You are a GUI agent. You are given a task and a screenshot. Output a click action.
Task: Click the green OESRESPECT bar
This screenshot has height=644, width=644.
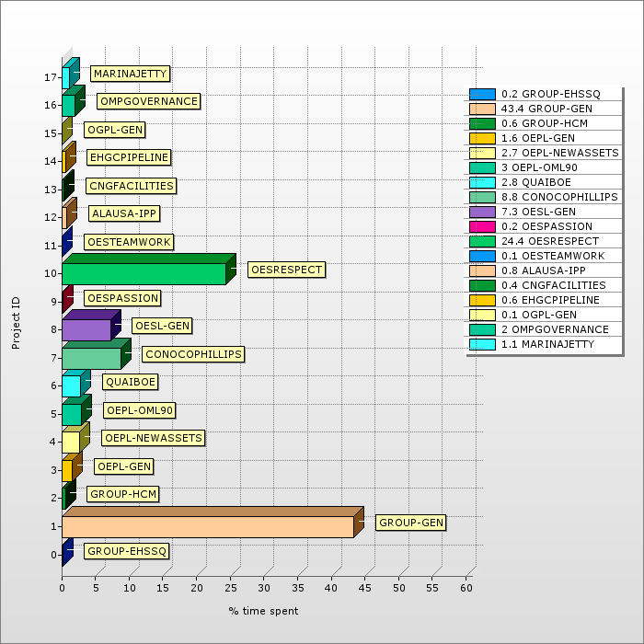[144, 273]
